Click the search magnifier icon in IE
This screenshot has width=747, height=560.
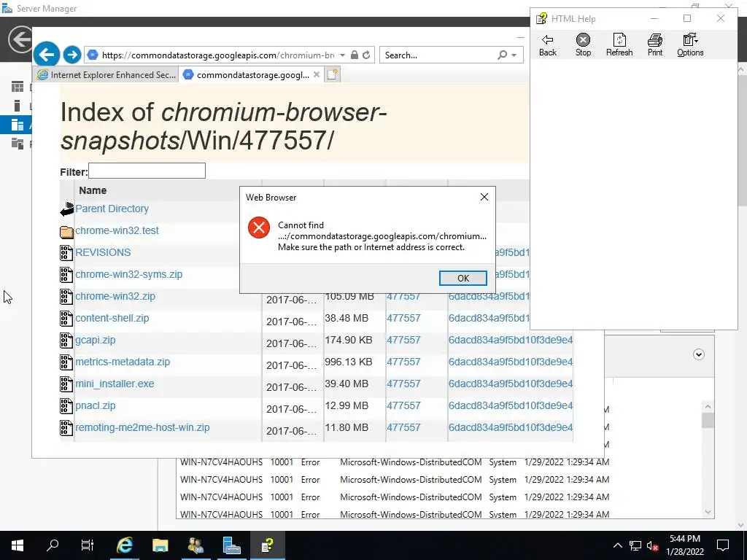(502, 55)
